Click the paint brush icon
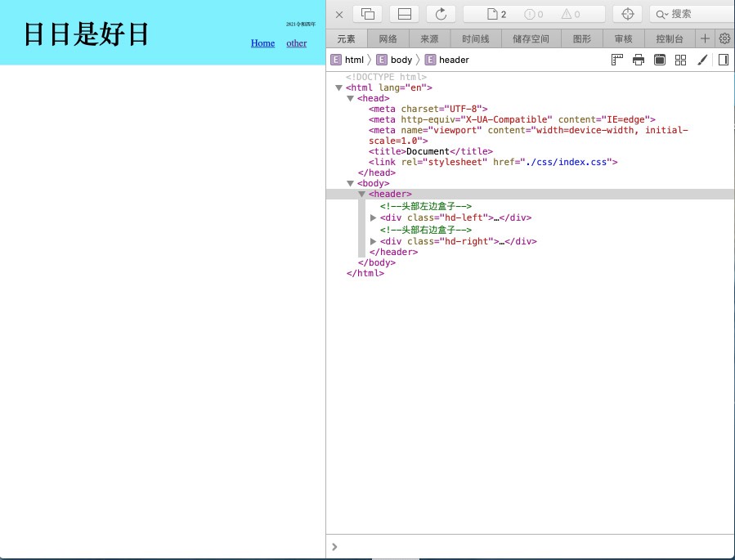The width and height of the screenshot is (735, 560). tap(701, 60)
